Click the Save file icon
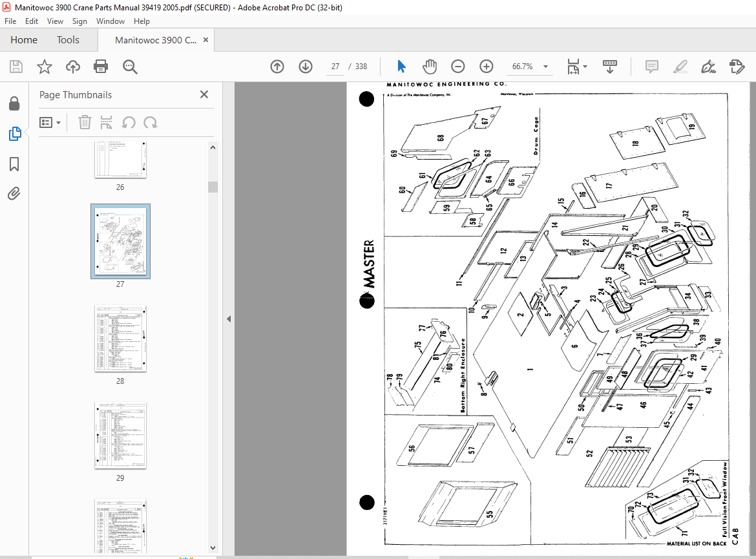This screenshot has width=756, height=559. pyautogui.click(x=16, y=67)
